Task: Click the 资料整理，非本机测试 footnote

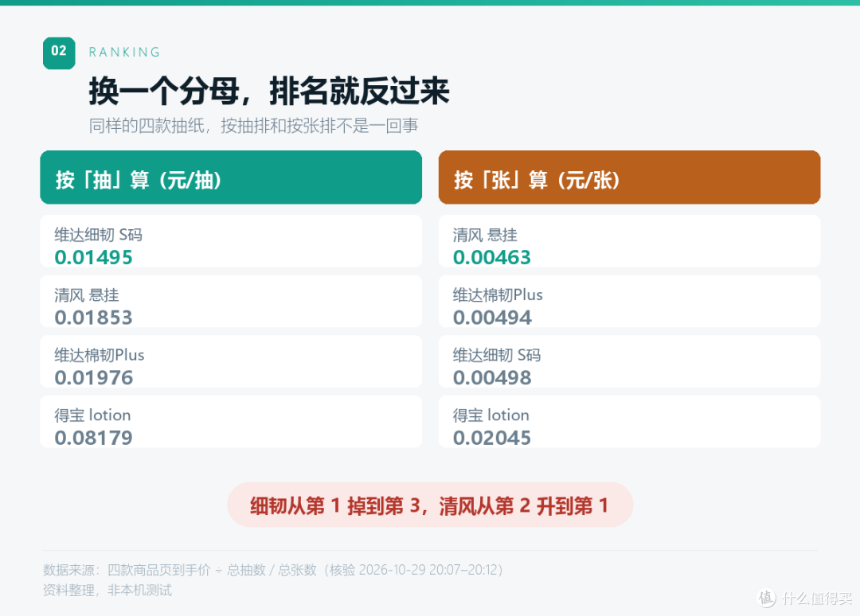Action: (107, 591)
